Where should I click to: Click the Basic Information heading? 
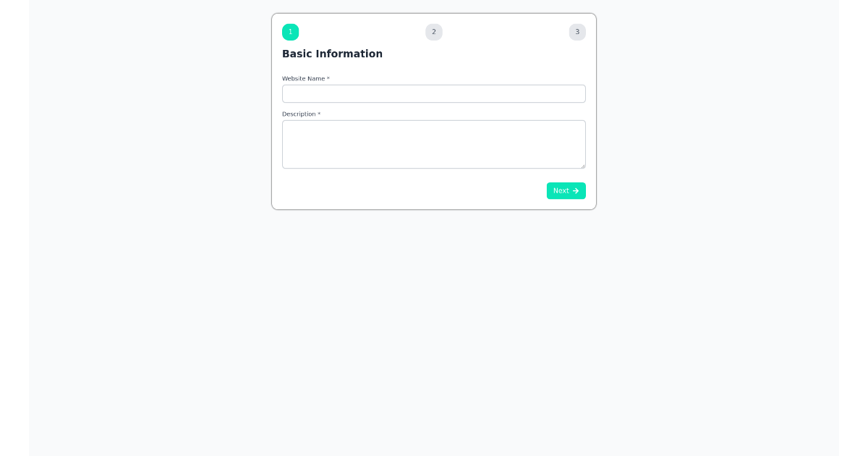coord(332,54)
